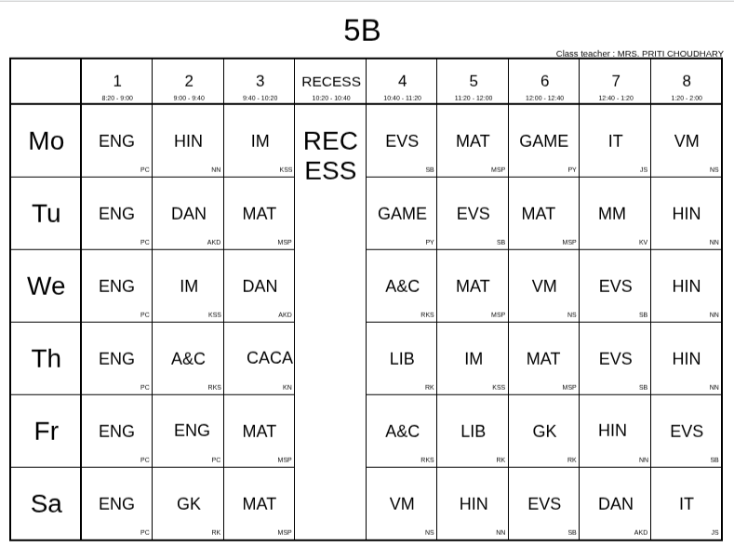The image size is (734, 560).
Task: Select the Saturday row header
Action: [47, 503]
